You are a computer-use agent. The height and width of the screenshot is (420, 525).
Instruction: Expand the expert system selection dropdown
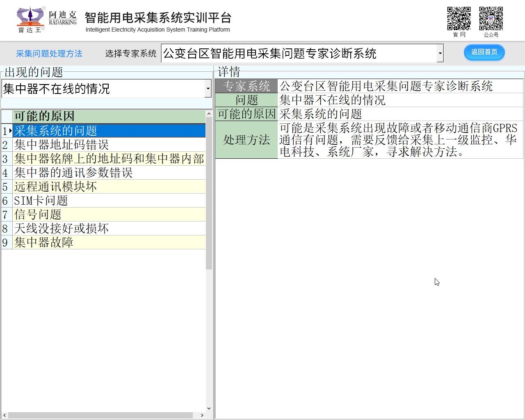(x=440, y=54)
